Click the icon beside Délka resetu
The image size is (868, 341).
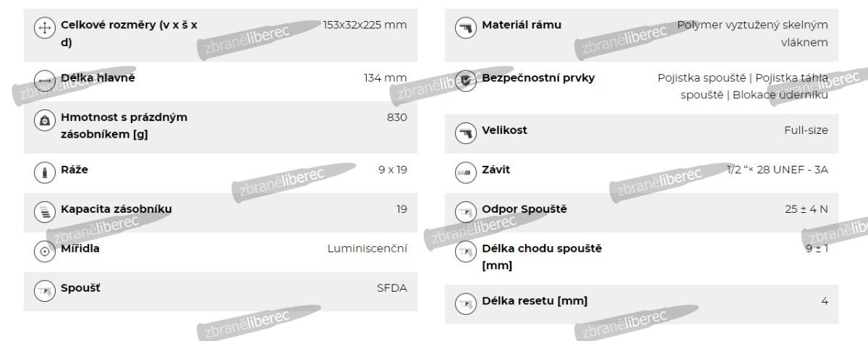pyautogui.click(x=464, y=302)
